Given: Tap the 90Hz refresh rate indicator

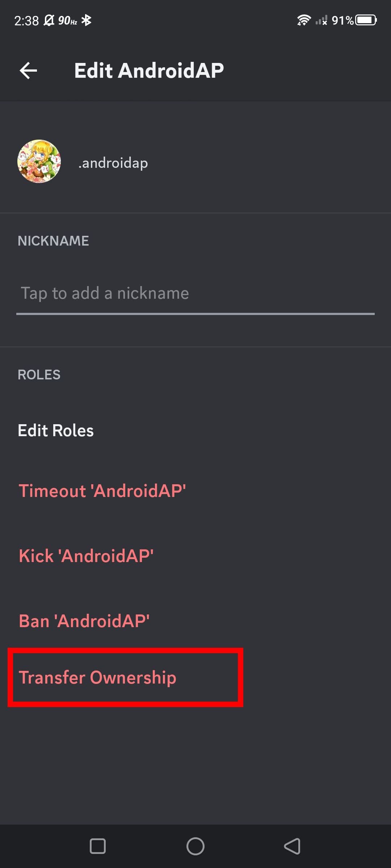Looking at the screenshot, I should click(x=67, y=21).
